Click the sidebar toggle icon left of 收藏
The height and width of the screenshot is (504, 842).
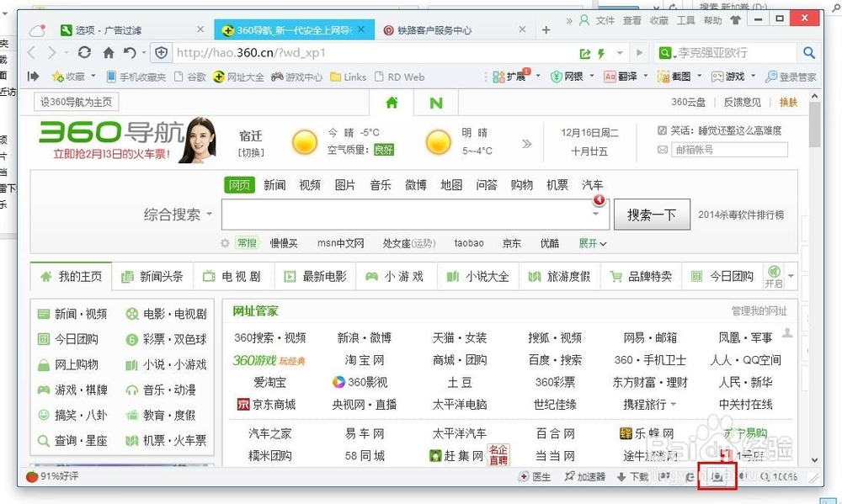pos(34,77)
